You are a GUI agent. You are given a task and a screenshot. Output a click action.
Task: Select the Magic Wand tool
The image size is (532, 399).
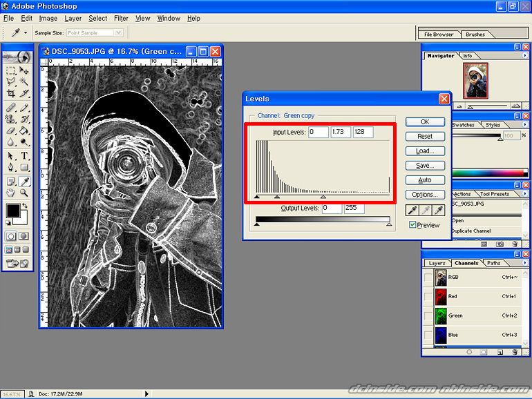click(23, 81)
